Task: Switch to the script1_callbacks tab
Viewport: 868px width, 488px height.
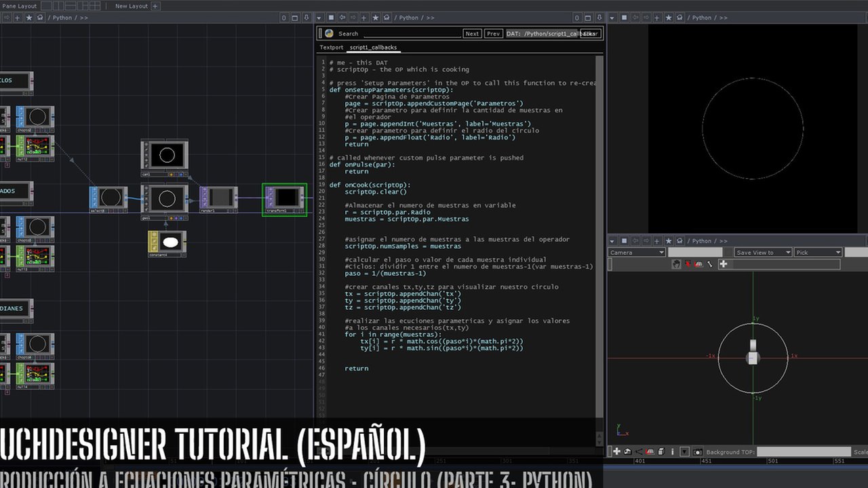Action: point(373,47)
